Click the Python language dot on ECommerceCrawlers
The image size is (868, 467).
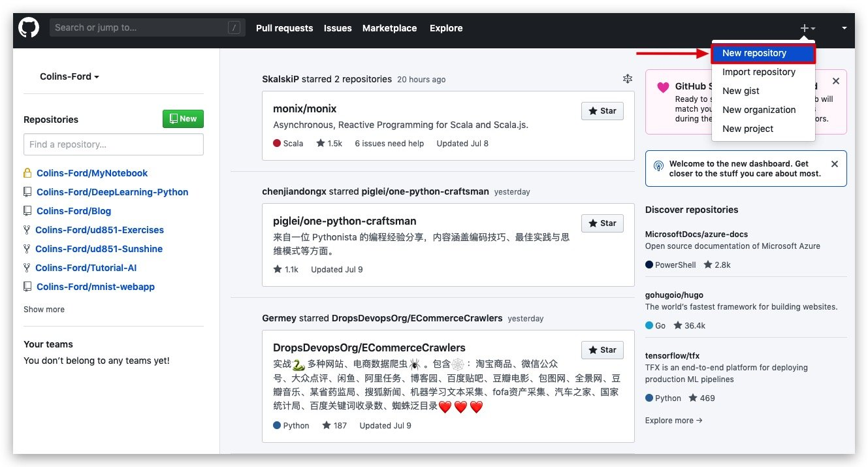click(x=277, y=425)
